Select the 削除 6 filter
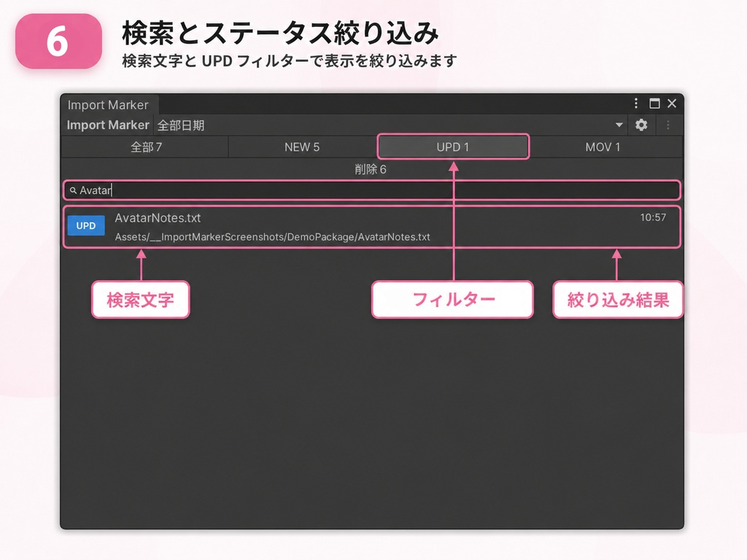 pyautogui.click(x=371, y=169)
